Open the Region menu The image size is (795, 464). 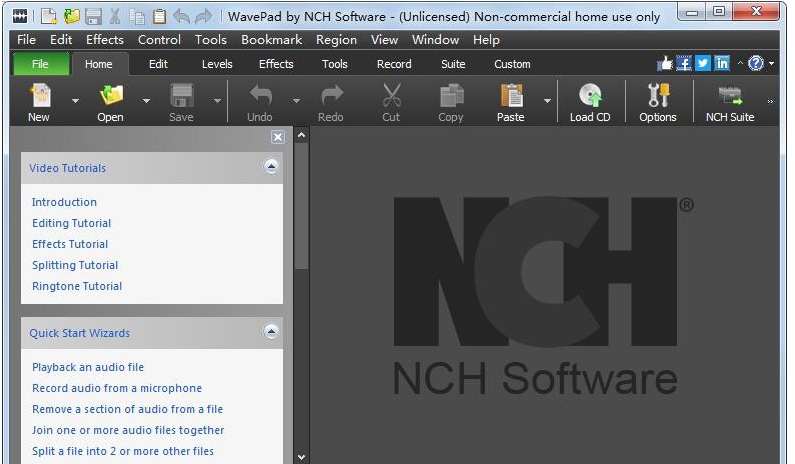pos(336,40)
